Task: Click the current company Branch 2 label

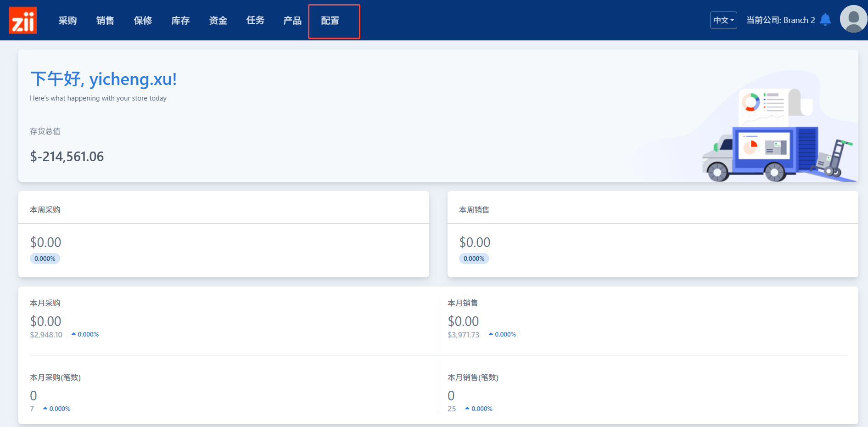Action: [x=780, y=20]
